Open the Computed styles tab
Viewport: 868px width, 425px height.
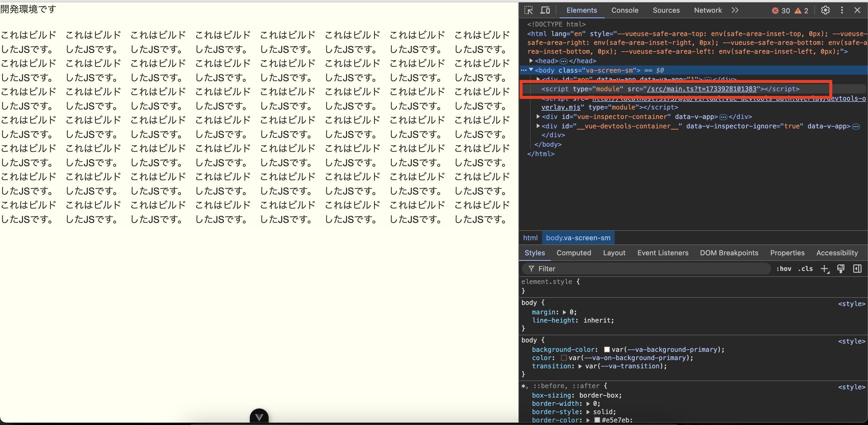[x=574, y=253]
